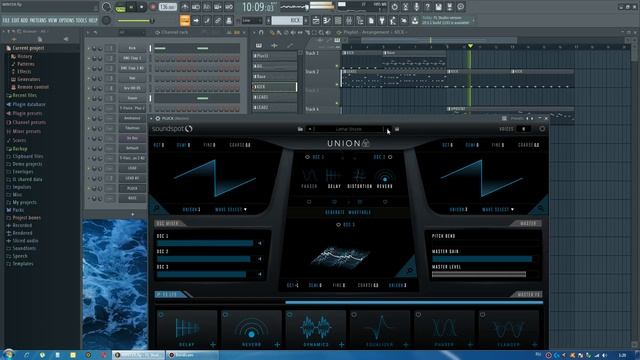Open the FILE menu

(x=6, y=20)
